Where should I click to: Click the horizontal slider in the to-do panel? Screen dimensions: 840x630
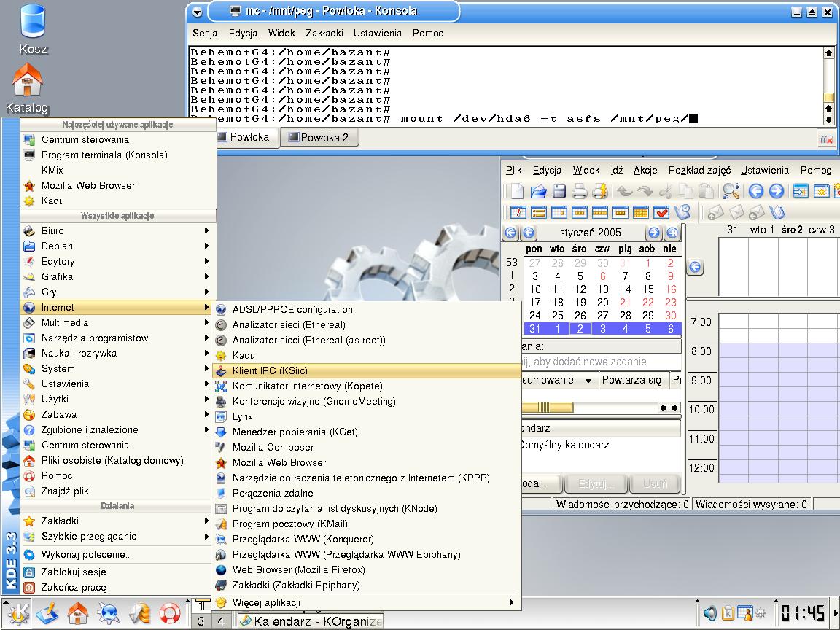(548, 408)
